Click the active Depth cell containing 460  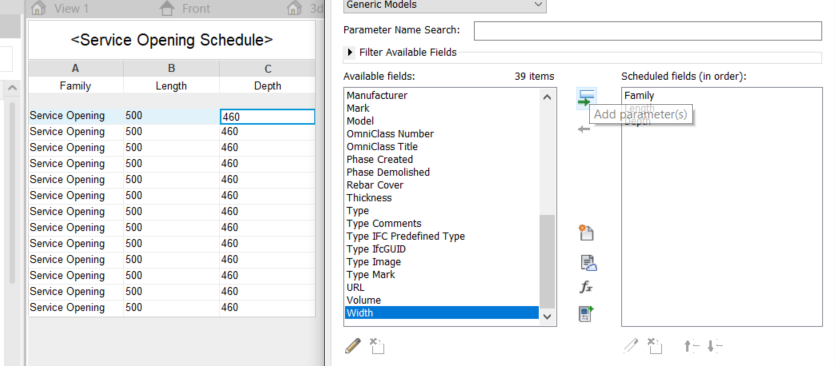tap(267, 117)
